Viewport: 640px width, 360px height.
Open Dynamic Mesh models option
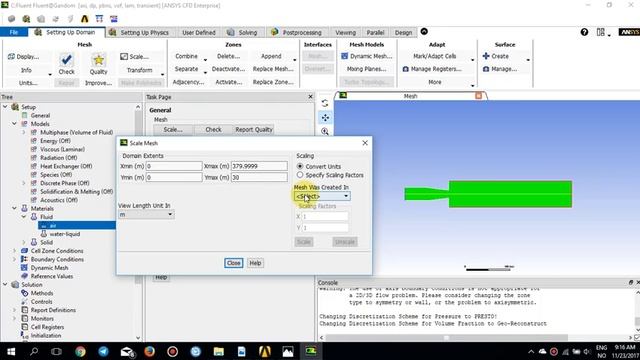[x=367, y=56]
